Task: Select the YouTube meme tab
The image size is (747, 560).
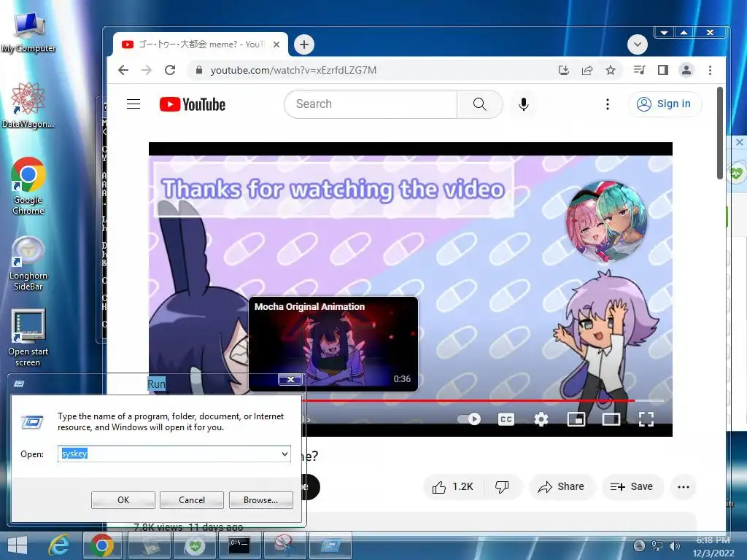Action: coord(199,44)
